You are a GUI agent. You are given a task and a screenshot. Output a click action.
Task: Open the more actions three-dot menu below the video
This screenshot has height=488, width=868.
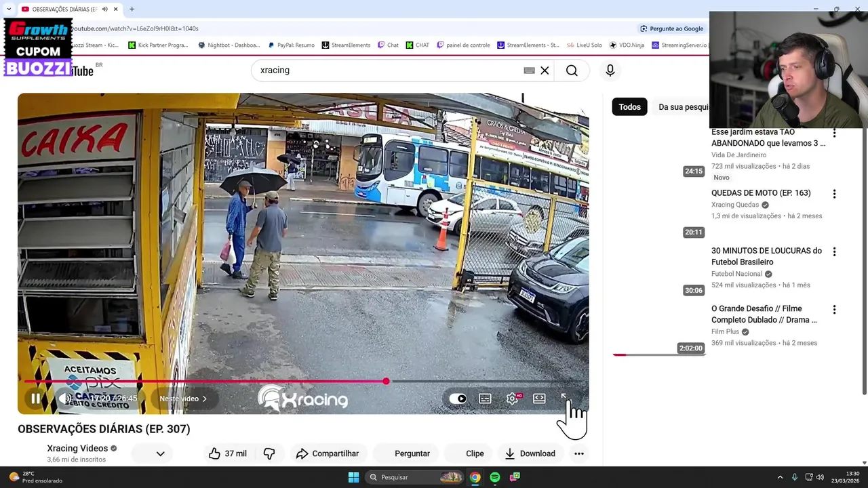(578, 453)
